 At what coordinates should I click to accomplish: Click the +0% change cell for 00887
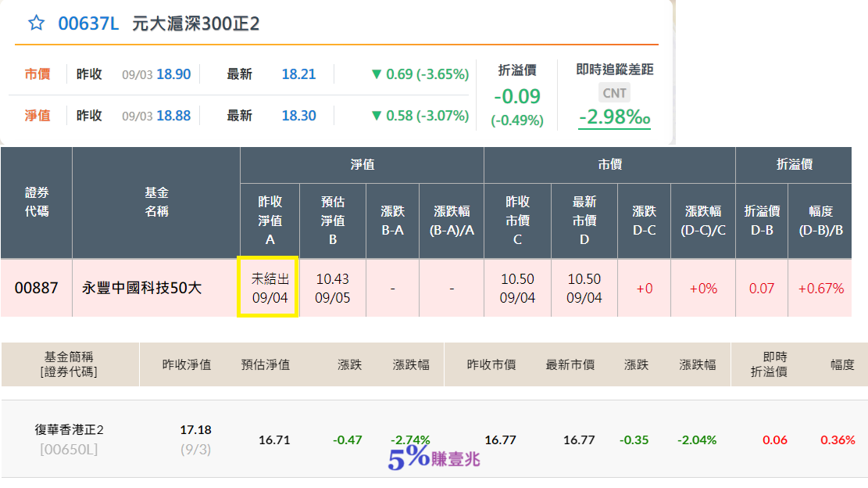click(703, 288)
